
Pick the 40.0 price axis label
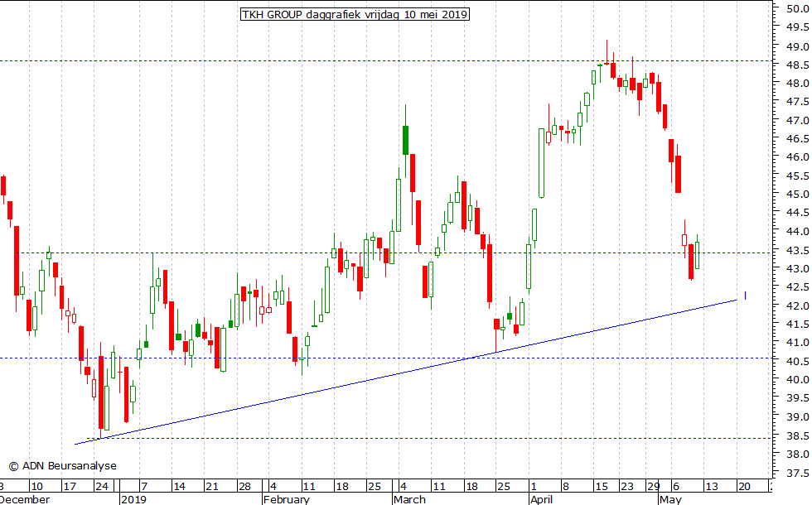click(797, 380)
